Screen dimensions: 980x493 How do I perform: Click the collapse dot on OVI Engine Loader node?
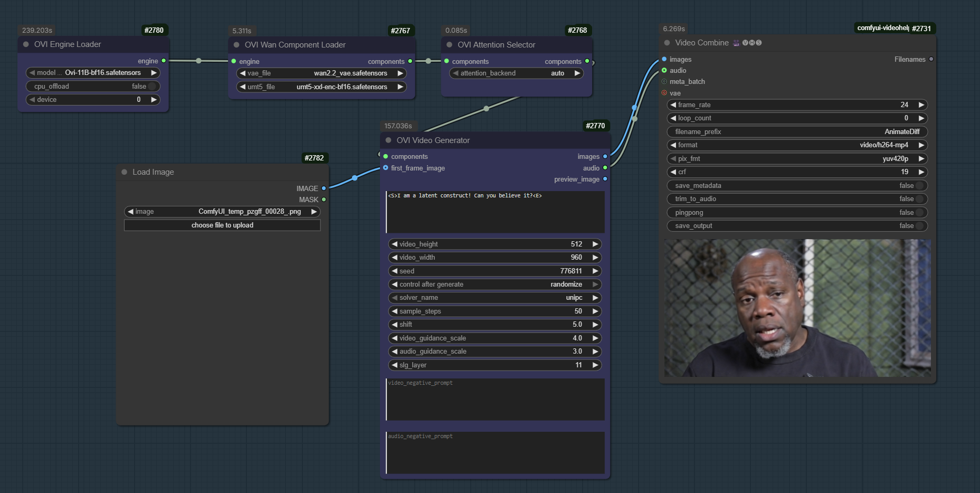[x=25, y=44]
